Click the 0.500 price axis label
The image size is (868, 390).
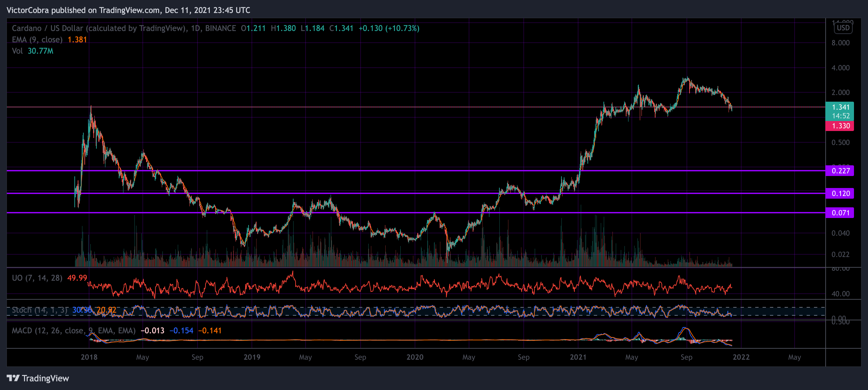(840, 142)
